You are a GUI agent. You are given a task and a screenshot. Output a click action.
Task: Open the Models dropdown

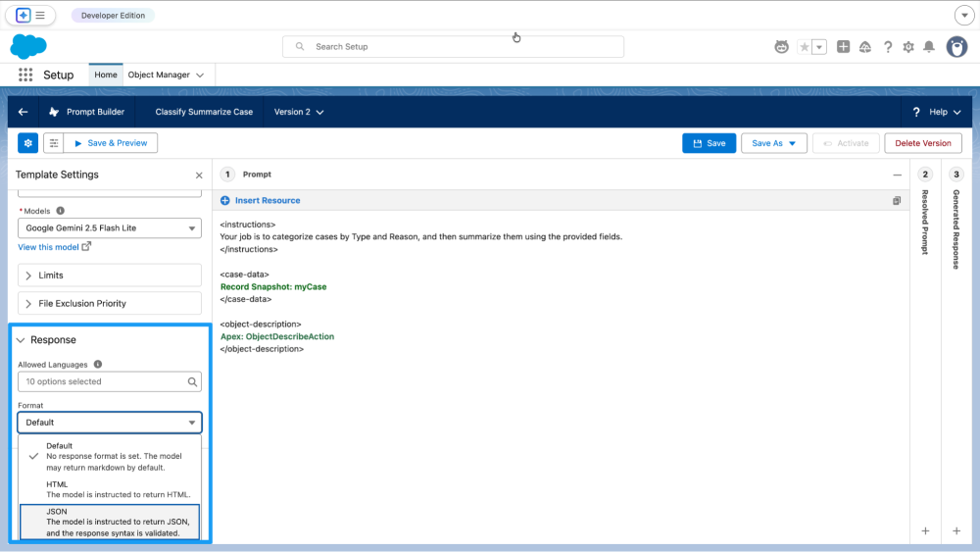[110, 228]
